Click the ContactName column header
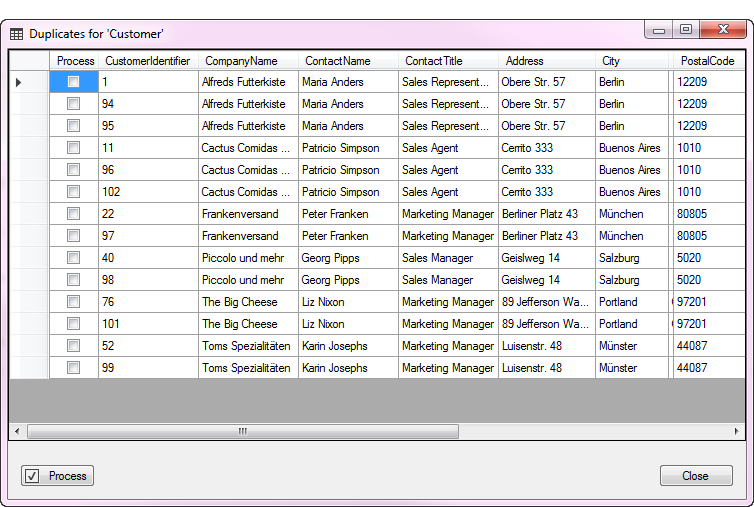 348,61
